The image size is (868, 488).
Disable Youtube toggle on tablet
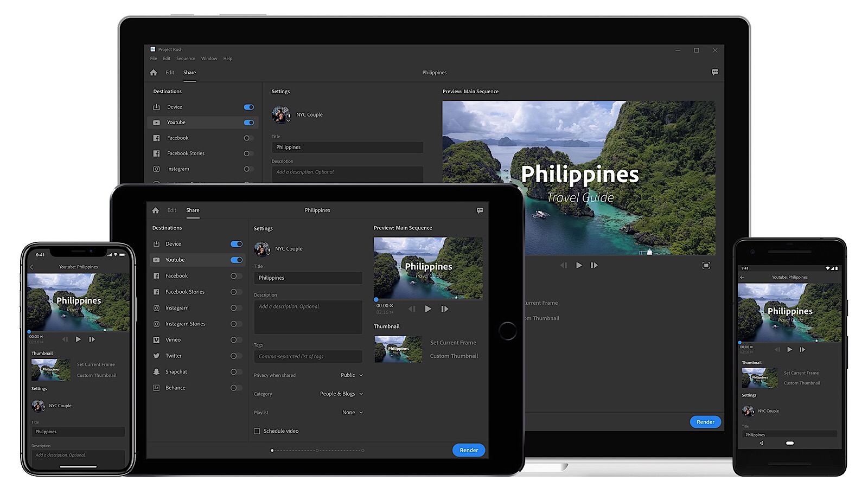[x=237, y=260]
